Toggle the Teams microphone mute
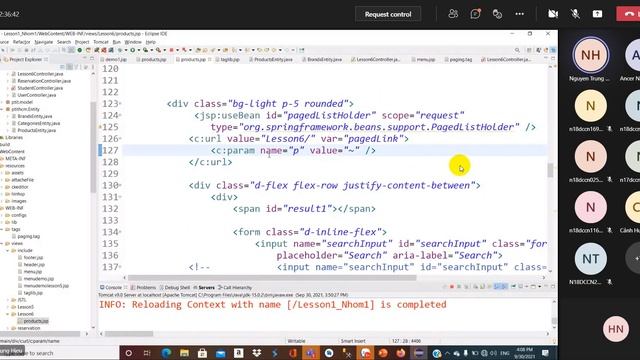 575,14
